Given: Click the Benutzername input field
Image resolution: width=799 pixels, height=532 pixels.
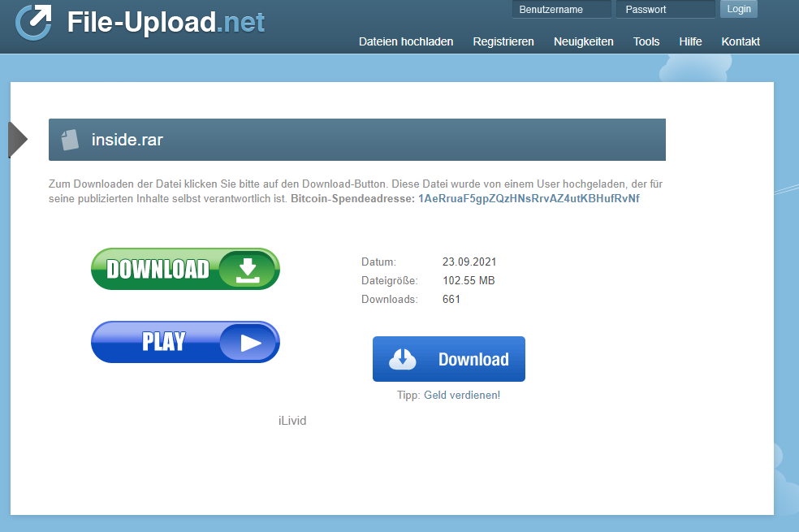Looking at the screenshot, I should [562, 9].
